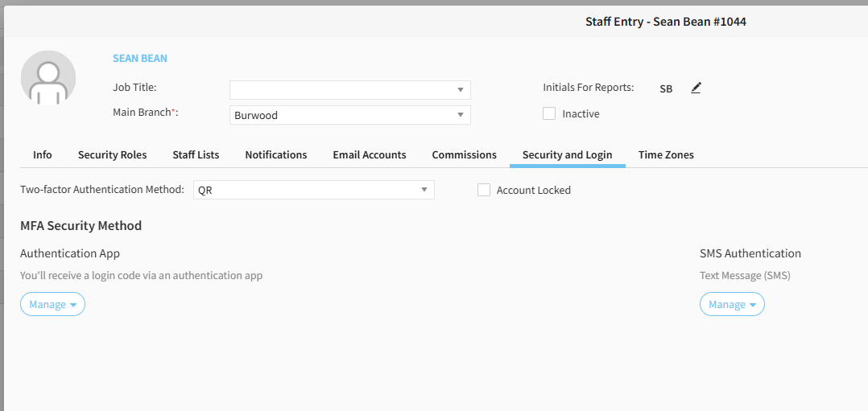The width and height of the screenshot is (868, 411).
Task: View the Commissions tab
Action: [x=465, y=154]
